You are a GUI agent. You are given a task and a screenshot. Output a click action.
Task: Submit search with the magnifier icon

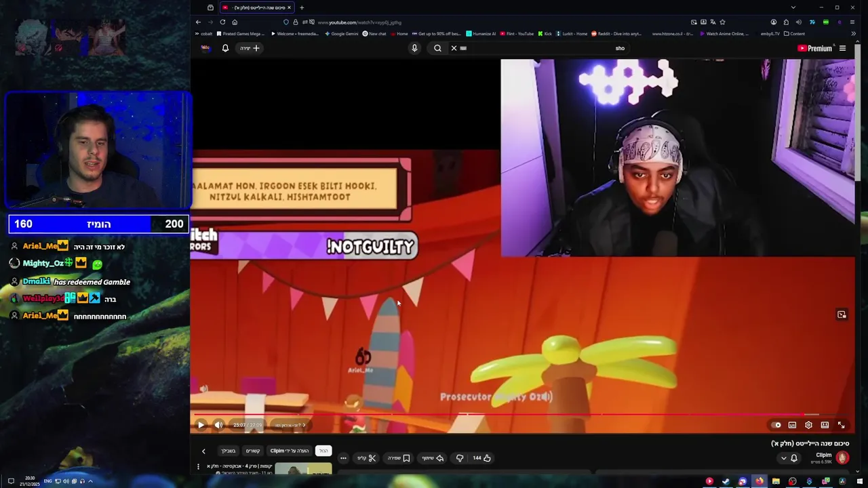coord(437,48)
